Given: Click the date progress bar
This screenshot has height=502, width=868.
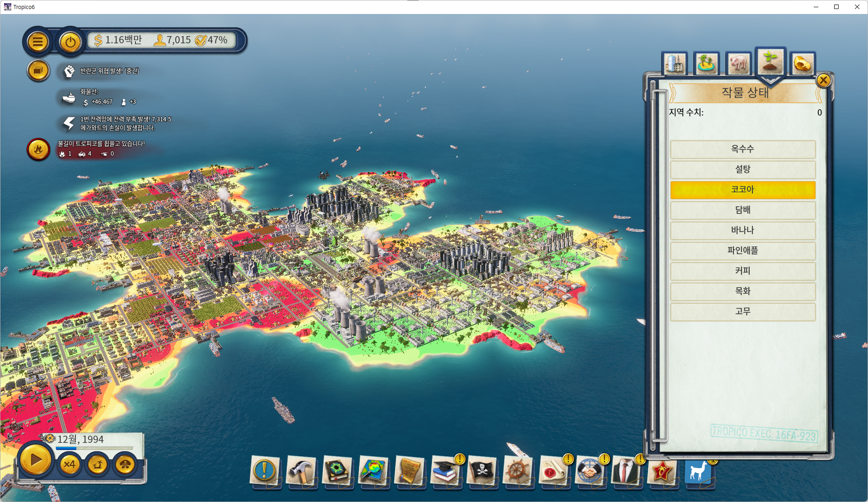Looking at the screenshot, I should pos(94,448).
